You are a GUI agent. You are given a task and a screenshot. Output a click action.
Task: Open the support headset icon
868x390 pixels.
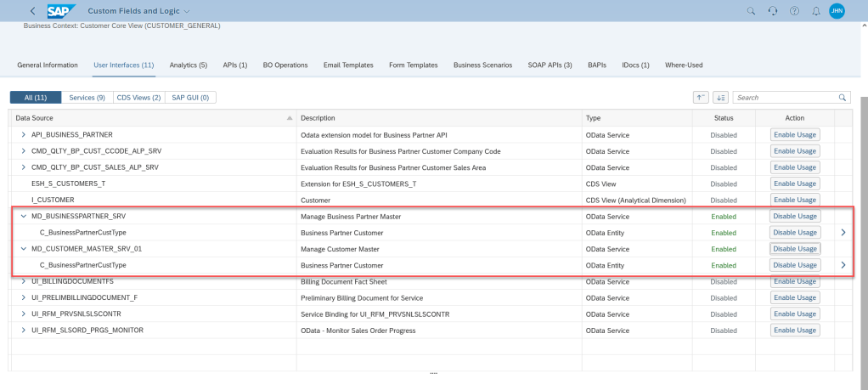click(x=772, y=11)
